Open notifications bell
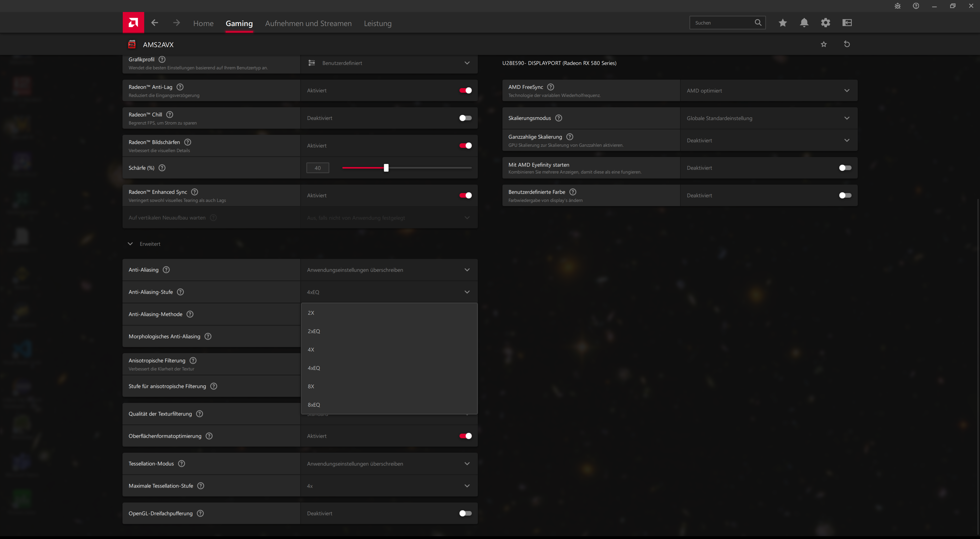The image size is (980, 539). click(x=804, y=23)
